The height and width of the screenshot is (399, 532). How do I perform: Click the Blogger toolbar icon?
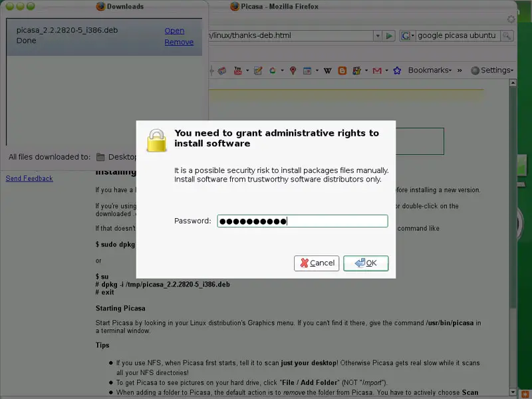pos(342,70)
